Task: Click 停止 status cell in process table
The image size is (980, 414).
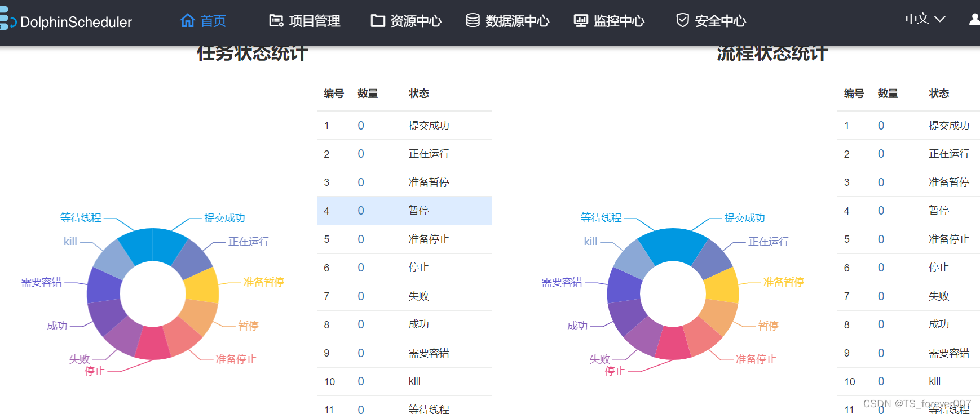Action: [x=939, y=268]
